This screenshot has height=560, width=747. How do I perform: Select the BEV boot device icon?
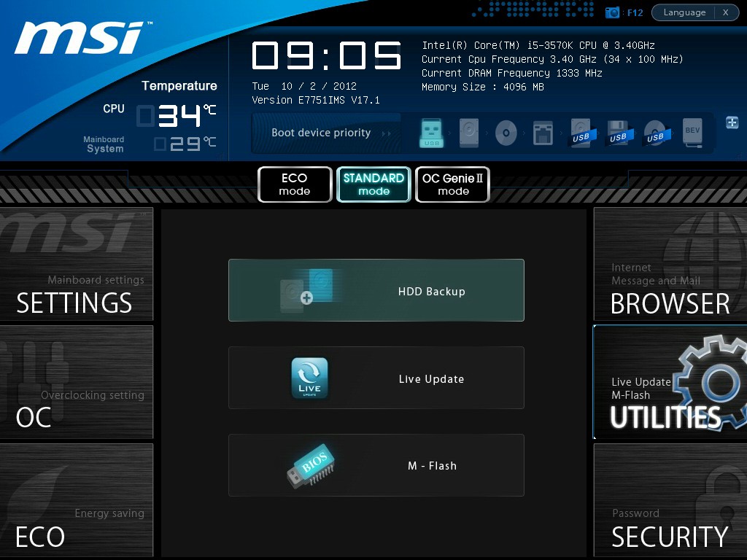[692, 133]
